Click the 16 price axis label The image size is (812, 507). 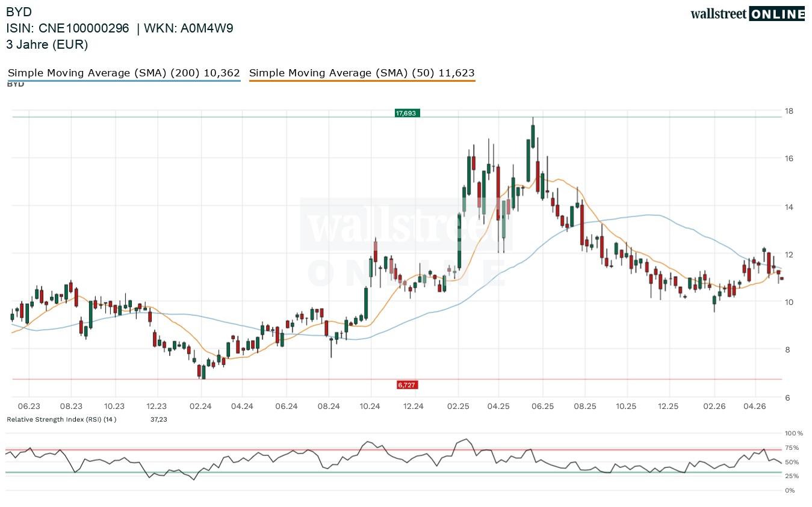coord(788,159)
